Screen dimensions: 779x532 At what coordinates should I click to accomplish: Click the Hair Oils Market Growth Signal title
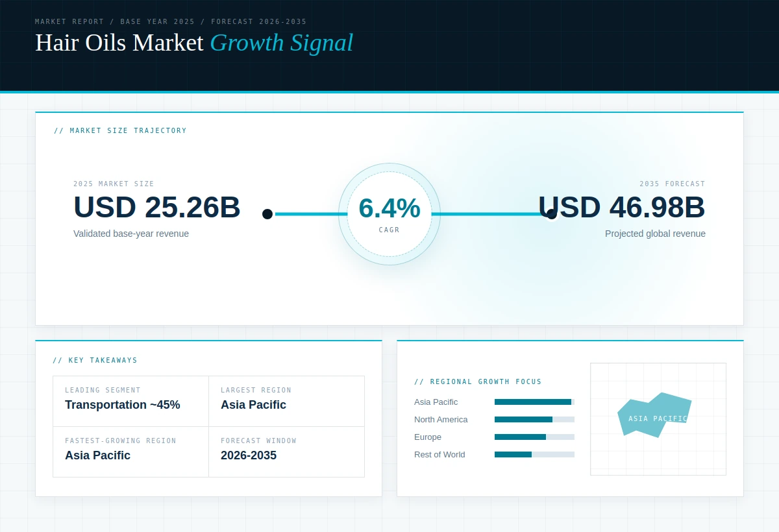(x=194, y=43)
